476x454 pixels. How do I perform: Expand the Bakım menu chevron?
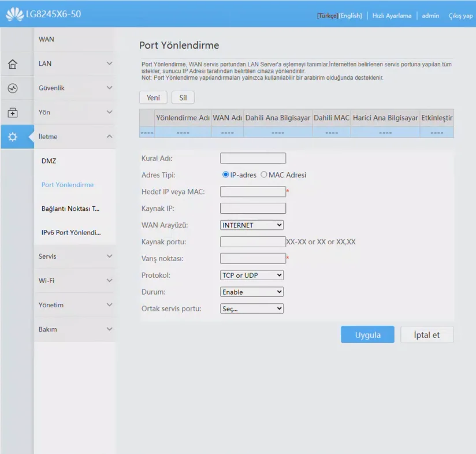tap(110, 329)
